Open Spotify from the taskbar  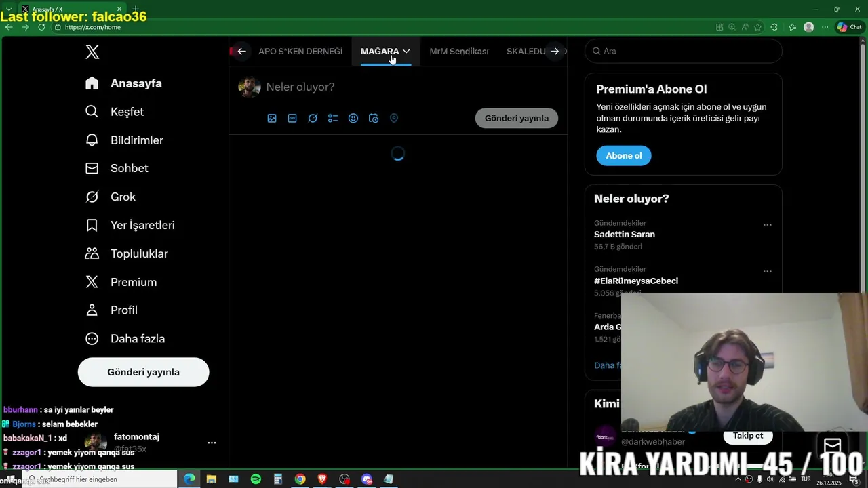tap(256, 479)
